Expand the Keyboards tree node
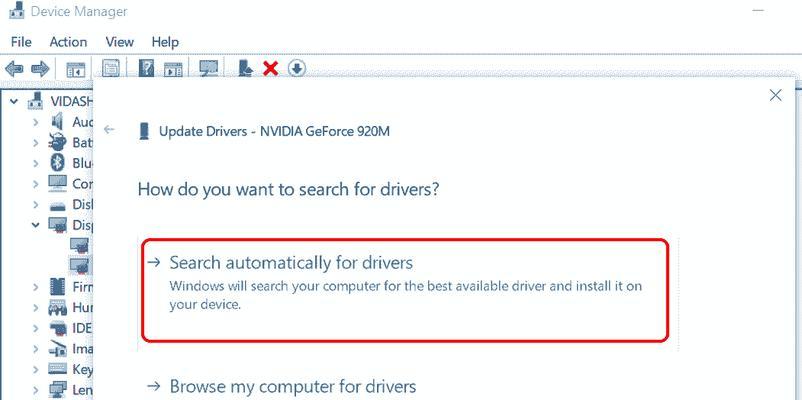The image size is (802, 400). pyautogui.click(x=35, y=369)
